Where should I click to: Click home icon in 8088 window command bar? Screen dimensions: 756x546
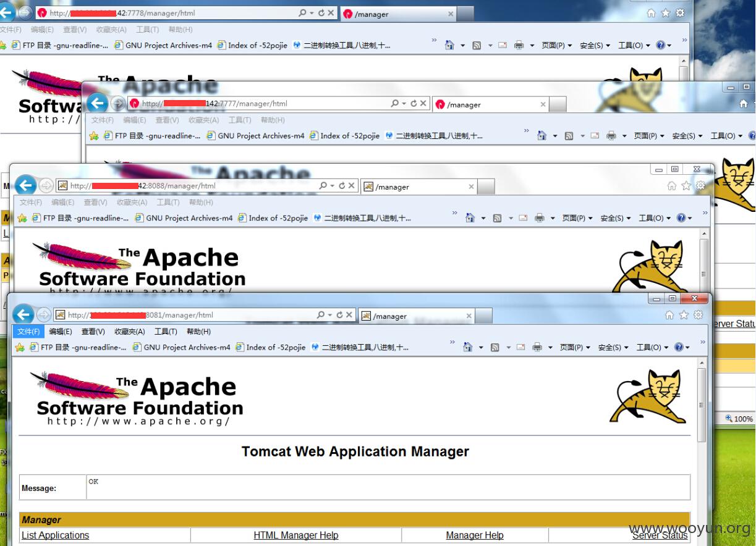click(x=470, y=217)
